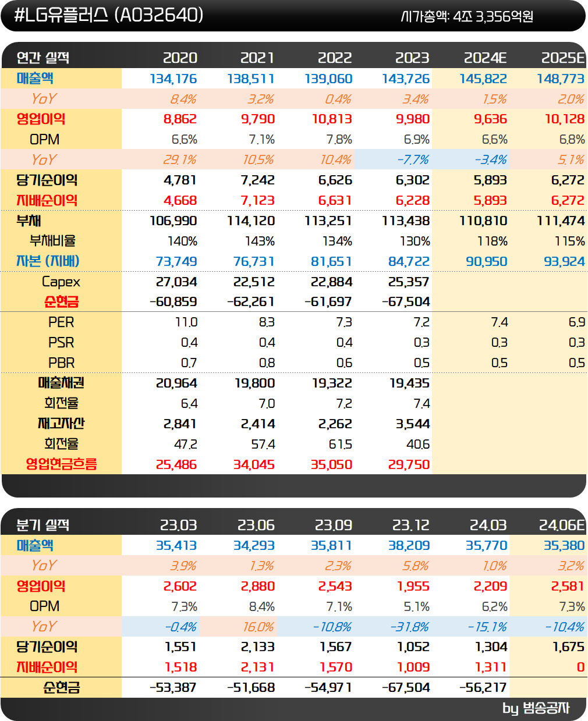Image resolution: width=588 pixels, height=721 pixels.
Task: Click quarterly 매출액 value 35,413
Action: 176,545
